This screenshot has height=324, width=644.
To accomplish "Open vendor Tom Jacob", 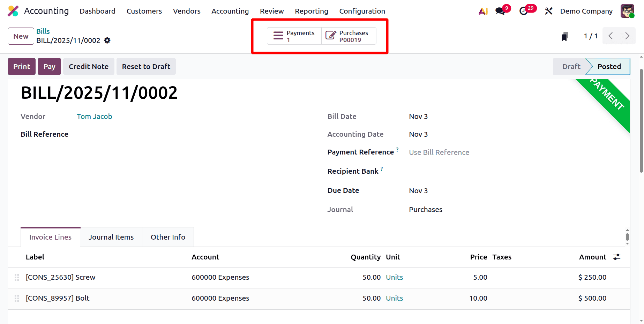I will tap(94, 116).
